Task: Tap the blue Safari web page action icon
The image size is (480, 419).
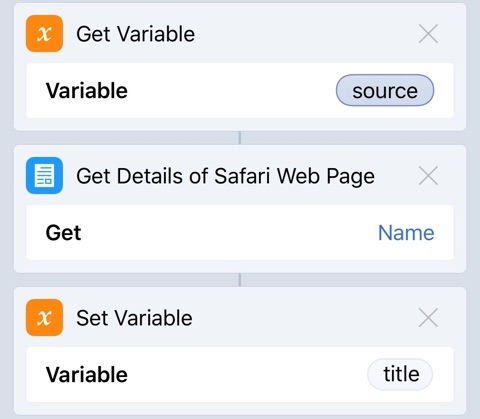Action: [44, 175]
